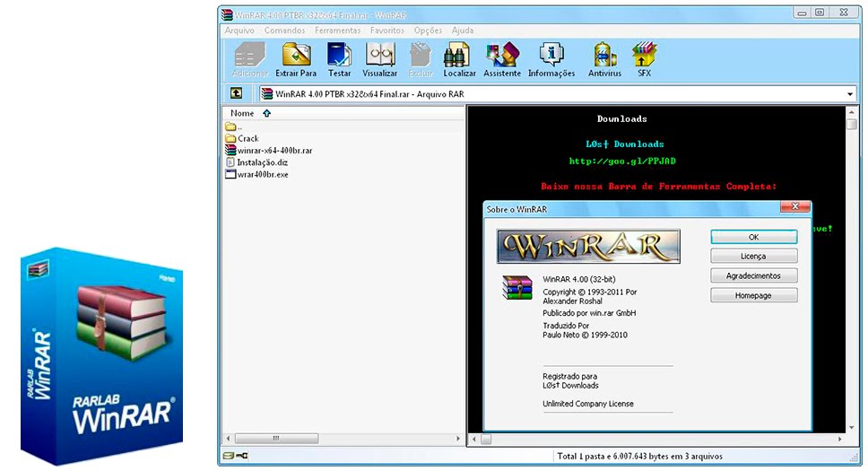Open the Ferramentas menu

[338, 31]
